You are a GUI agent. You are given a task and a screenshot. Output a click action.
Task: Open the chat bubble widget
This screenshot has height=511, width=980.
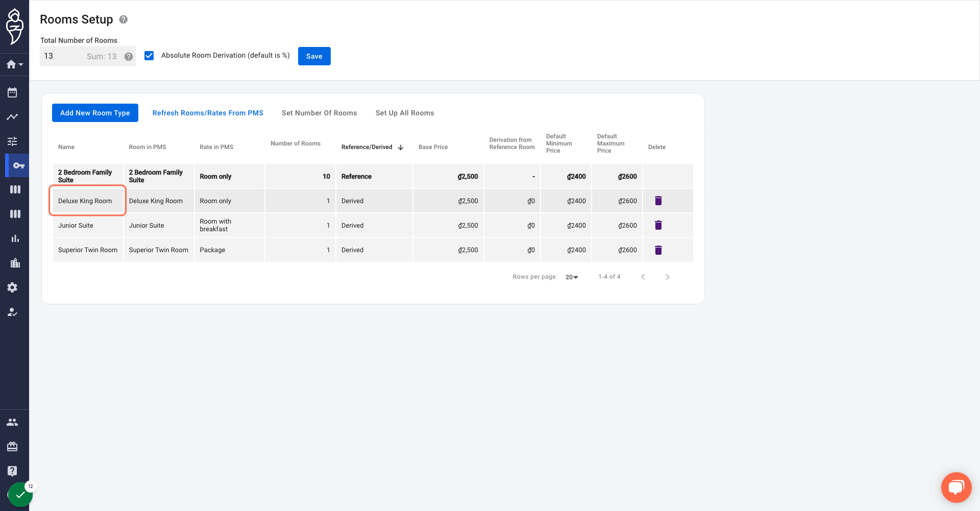pos(956,488)
